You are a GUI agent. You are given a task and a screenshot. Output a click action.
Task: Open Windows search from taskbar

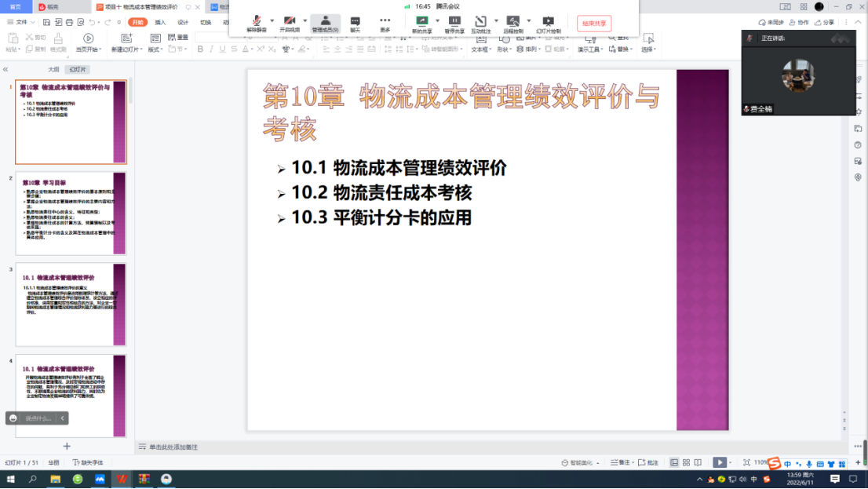coord(33,479)
